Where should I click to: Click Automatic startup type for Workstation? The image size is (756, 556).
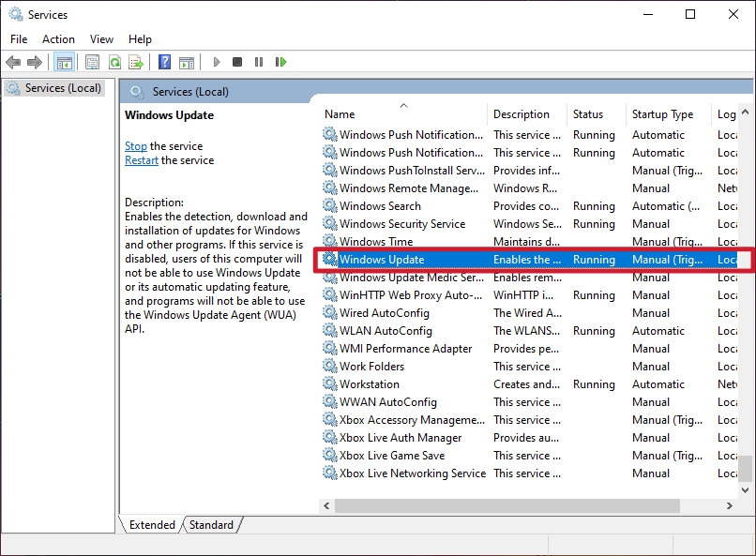click(658, 384)
